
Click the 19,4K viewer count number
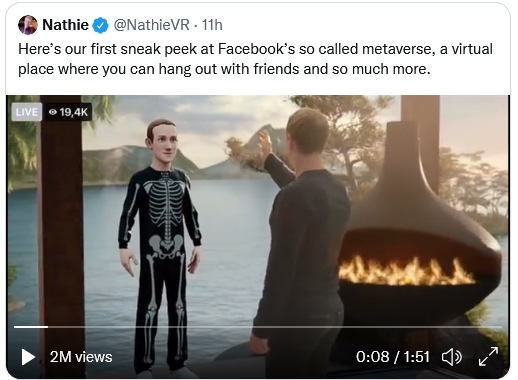(74, 112)
